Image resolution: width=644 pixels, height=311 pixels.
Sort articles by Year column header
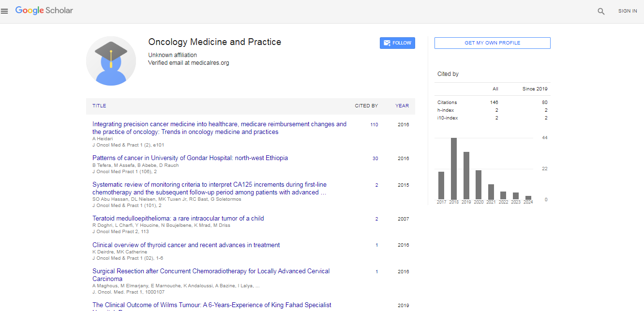click(x=402, y=106)
